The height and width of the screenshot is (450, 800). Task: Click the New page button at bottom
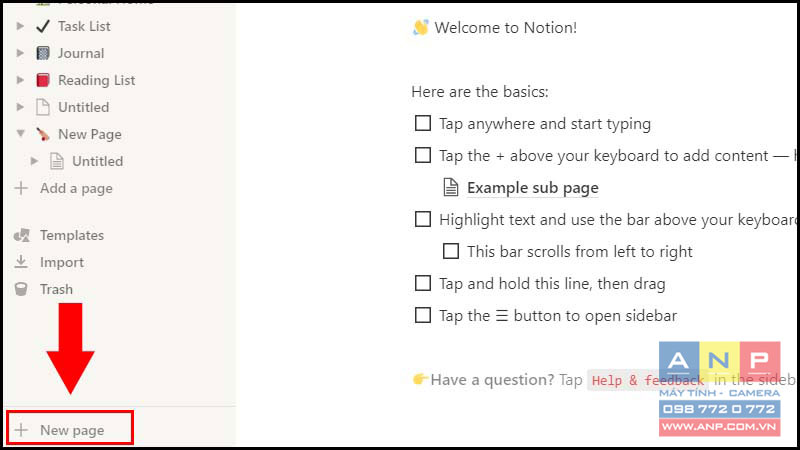[x=70, y=430]
